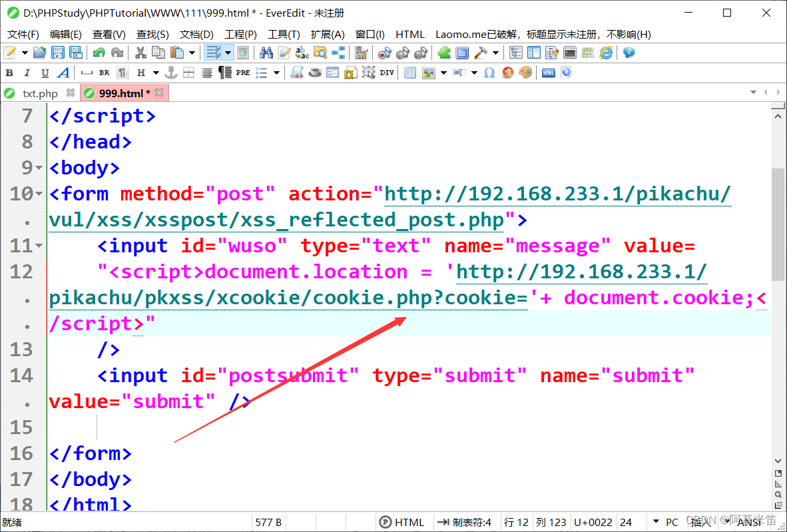Click the blue HTML badge icon

pos(549,73)
